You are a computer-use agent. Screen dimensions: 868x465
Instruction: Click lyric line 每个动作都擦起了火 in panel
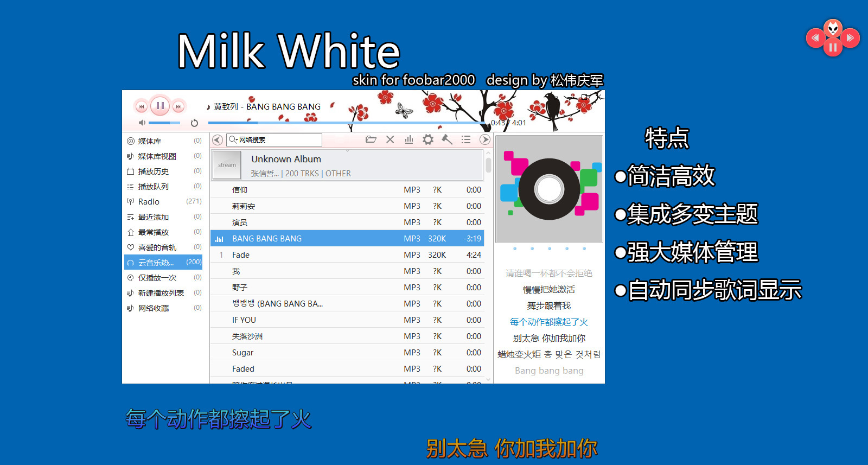point(549,322)
